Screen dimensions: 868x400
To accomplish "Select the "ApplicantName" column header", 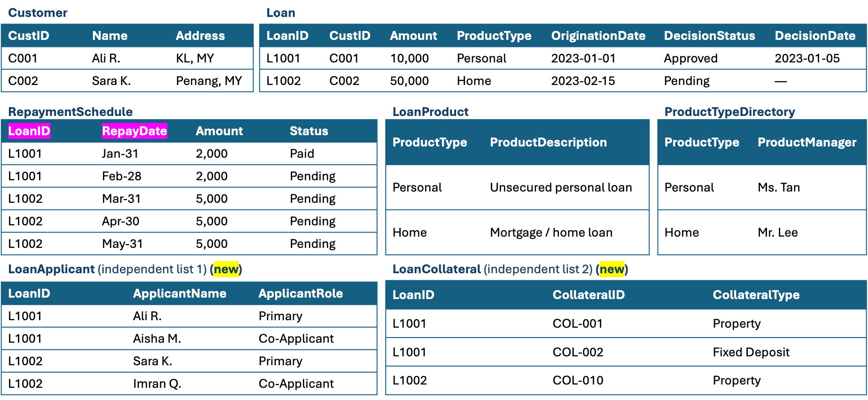I will tap(179, 293).
